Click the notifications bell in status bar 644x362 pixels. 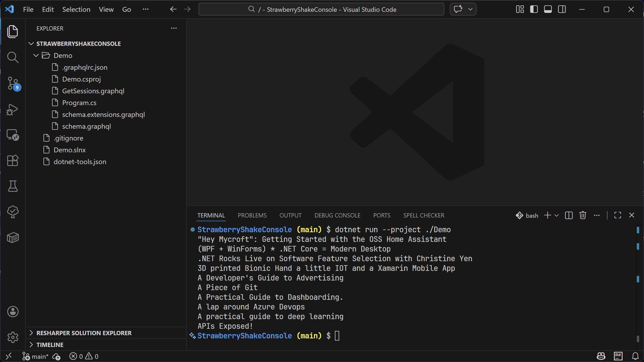[635, 356]
